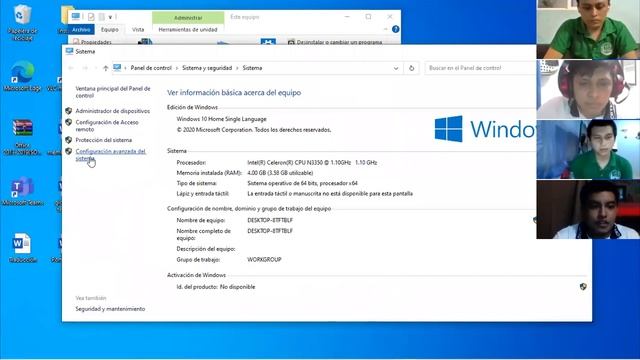This screenshot has height=360, width=640.
Task: Expand the chevron after Panel de control
Action: 177,68
